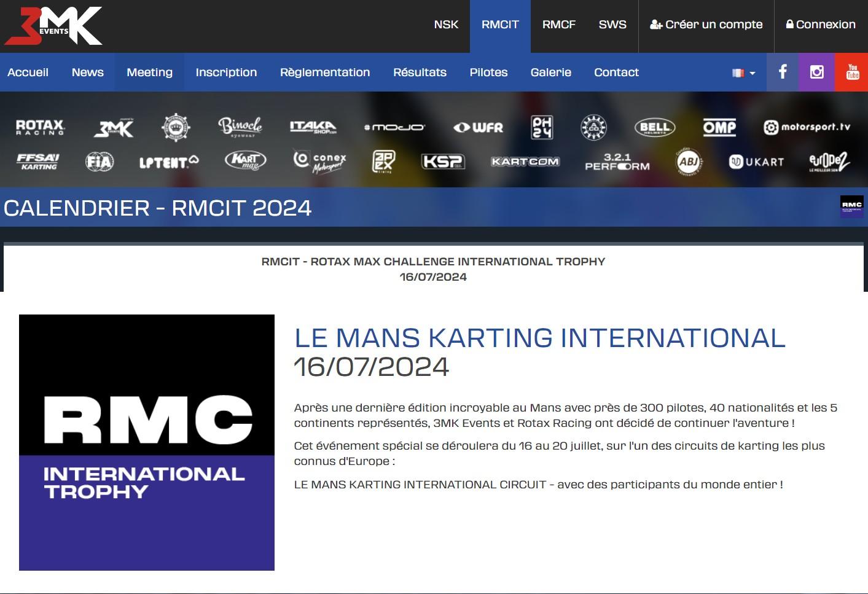Click the Europe 2 sponsor logo
Screen dimensions: 868x594
829,162
